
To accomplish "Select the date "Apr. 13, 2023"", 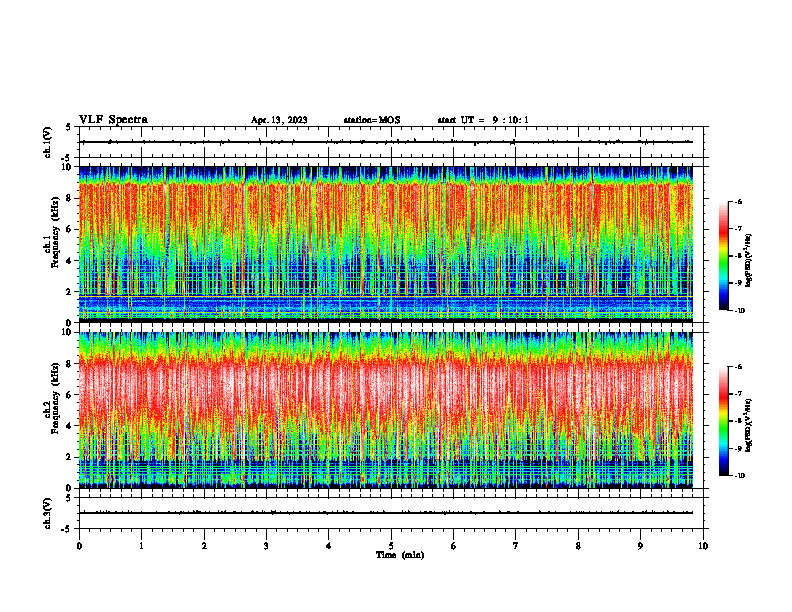I will (279, 120).
